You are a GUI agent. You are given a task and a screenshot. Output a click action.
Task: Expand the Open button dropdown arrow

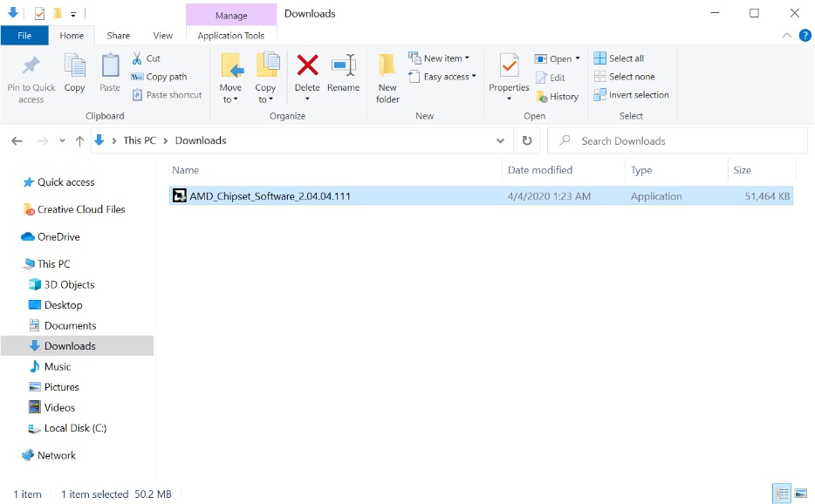coord(578,58)
